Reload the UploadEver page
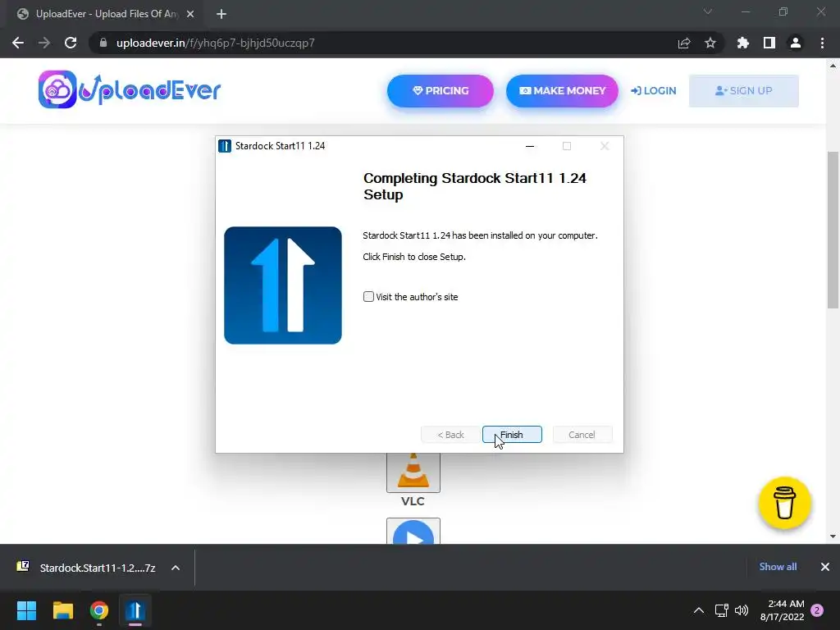Screen dimensions: 840x630 [x=71, y=43]
